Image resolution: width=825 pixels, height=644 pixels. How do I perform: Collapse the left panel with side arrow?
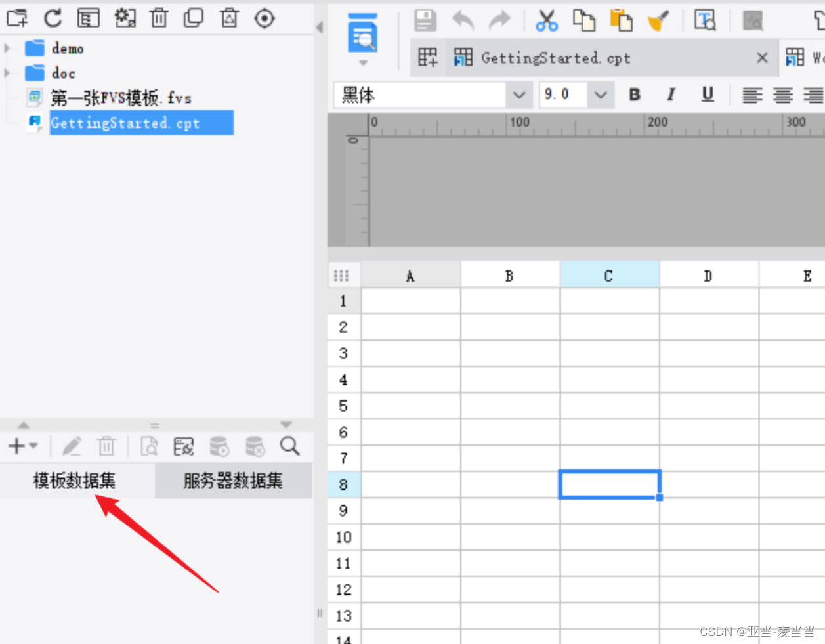click(x=320, y=28)
